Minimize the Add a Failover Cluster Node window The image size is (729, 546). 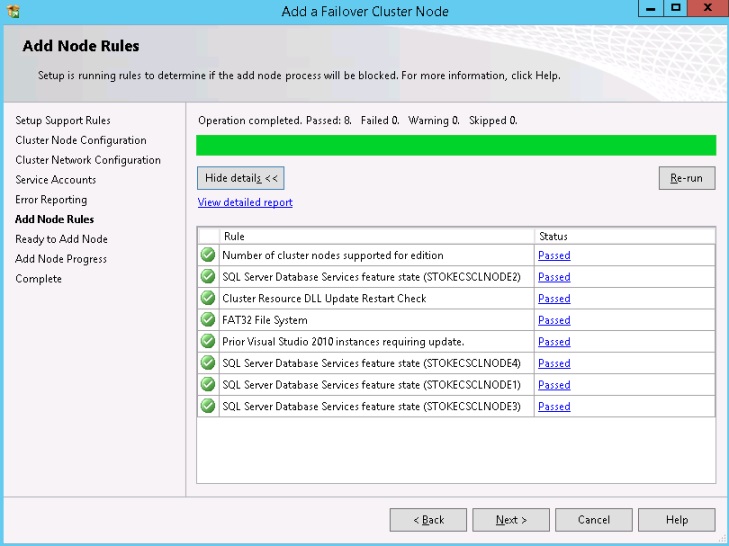pyautogui.click(x=651, y=8)
